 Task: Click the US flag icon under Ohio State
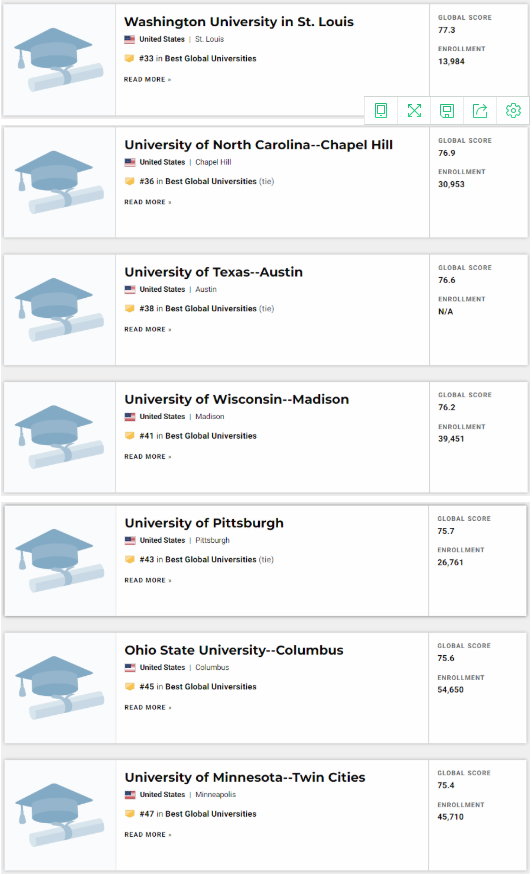tap(130, 667)
